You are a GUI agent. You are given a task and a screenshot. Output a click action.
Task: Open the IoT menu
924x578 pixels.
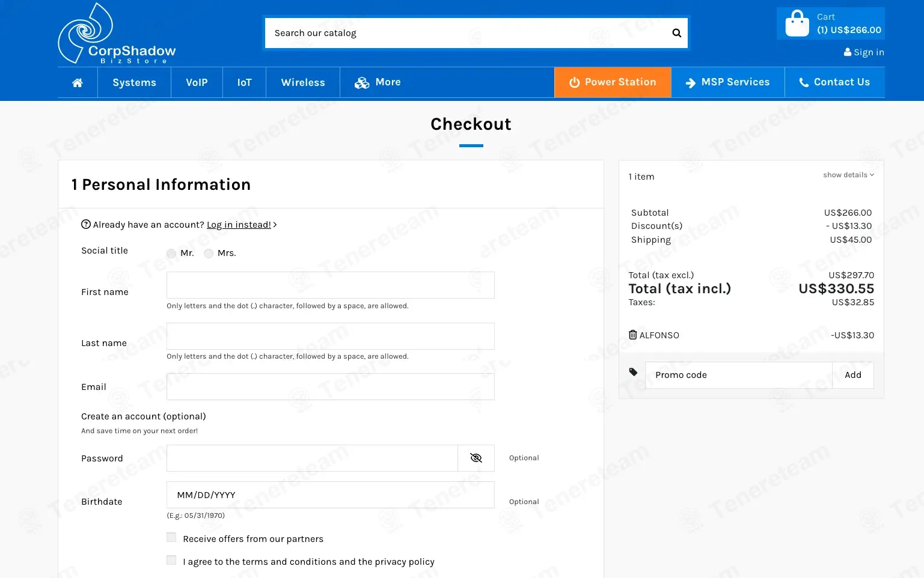click(x=244, y=82)
